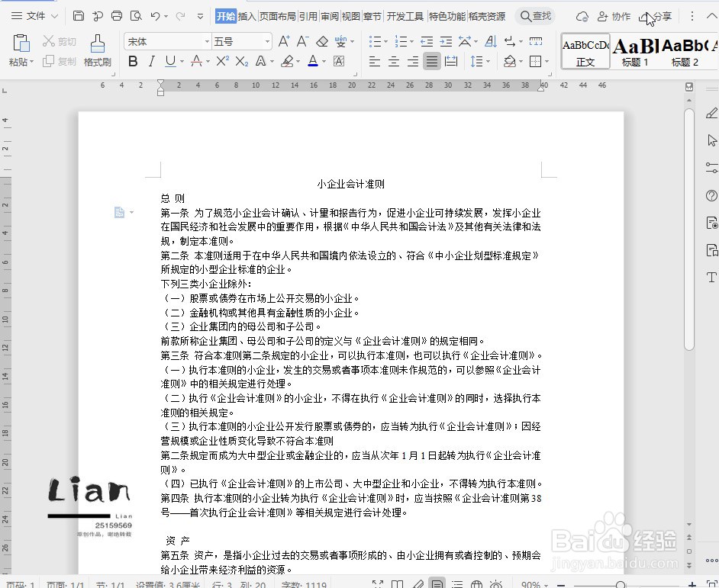Apply the blue font color
The height and width of the screenshot is (588, 719).
[313, 61]
